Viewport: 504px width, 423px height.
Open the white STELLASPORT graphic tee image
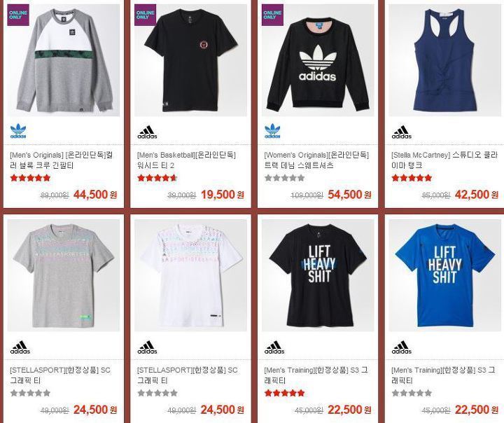pyautogui.click(x=190, y=275)
